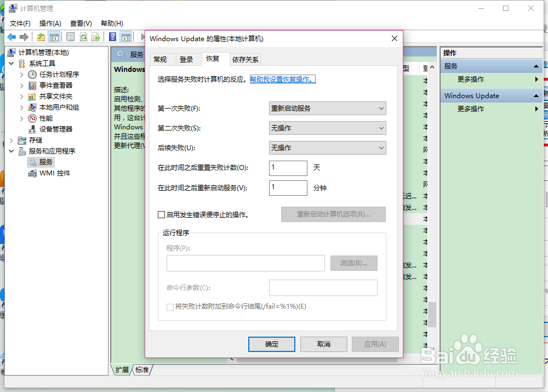Click the 重新启动服务 minutes input field
The height and width of the screenshot is (392, 548).
[288, 188]
